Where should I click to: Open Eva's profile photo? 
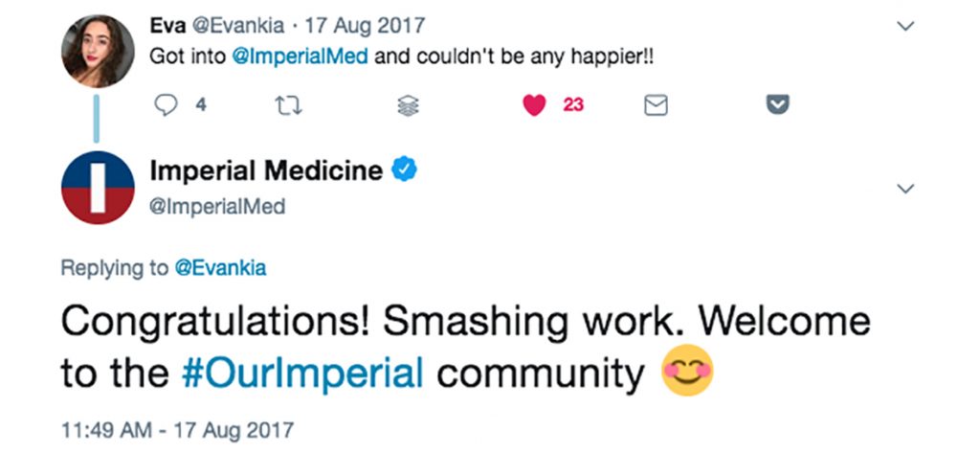coord(98,52)
